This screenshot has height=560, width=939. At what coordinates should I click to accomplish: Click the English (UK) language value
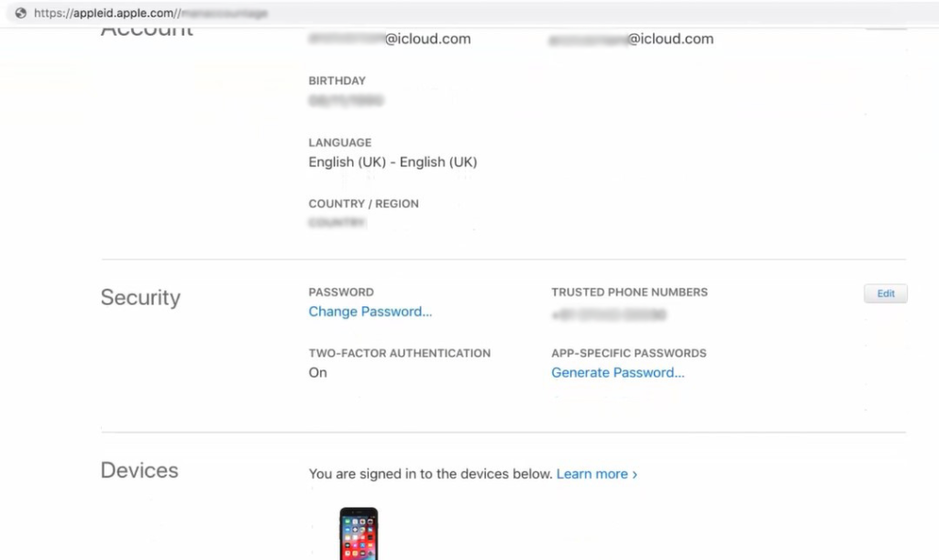pos(392,162)
